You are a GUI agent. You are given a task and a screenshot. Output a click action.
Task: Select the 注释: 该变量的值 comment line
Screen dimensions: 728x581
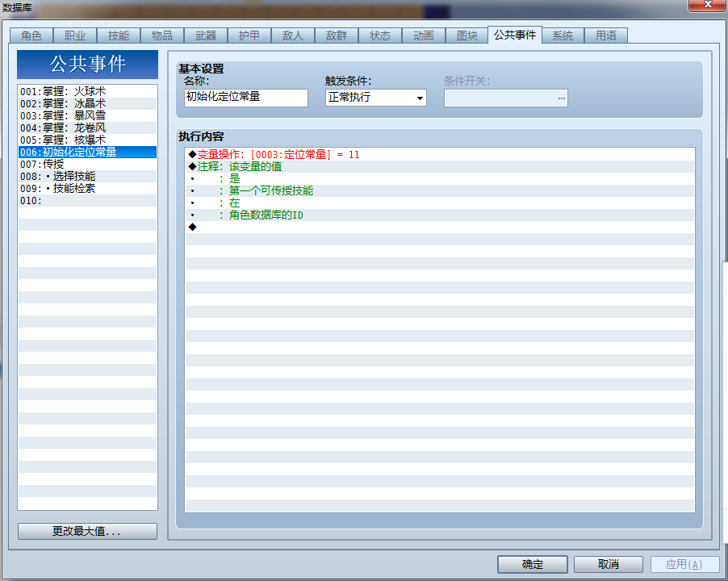[440, 166]
